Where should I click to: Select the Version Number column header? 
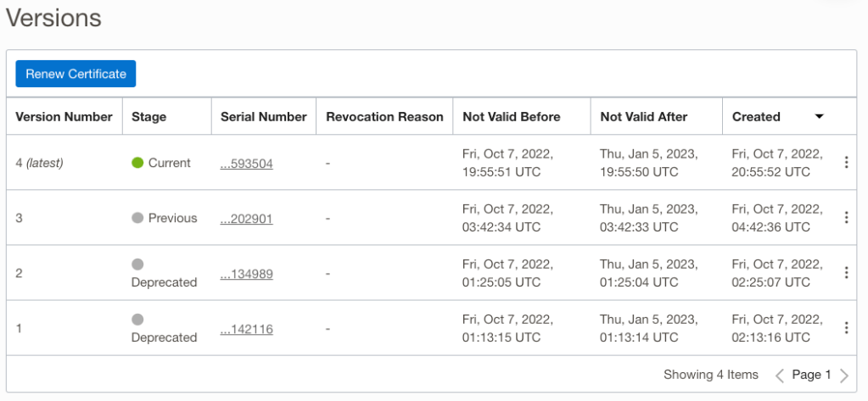(x=64, y=117)
